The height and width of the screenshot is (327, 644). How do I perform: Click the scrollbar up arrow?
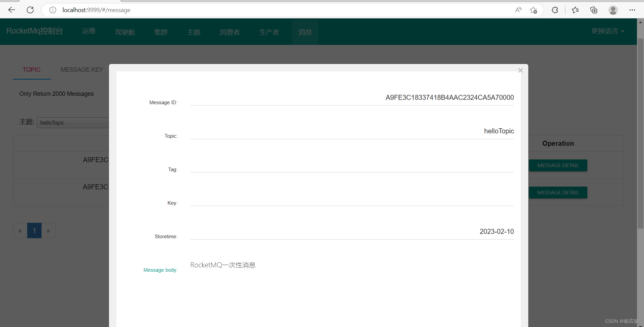(640, 22)
